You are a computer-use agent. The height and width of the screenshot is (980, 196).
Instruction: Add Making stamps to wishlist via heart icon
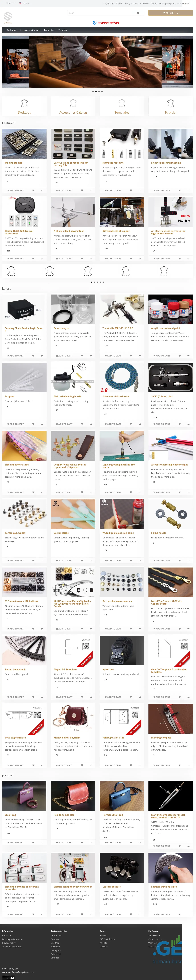(x=33, y=190)
